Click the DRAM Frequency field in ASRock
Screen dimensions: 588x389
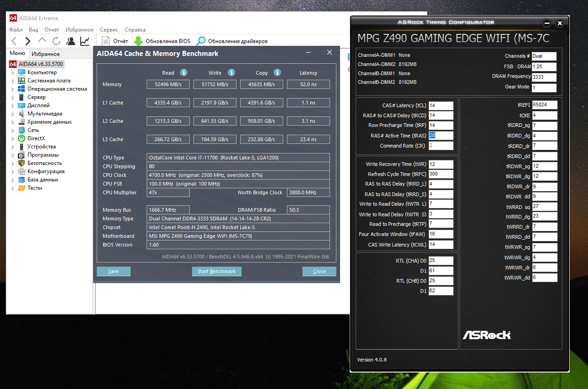544,77
